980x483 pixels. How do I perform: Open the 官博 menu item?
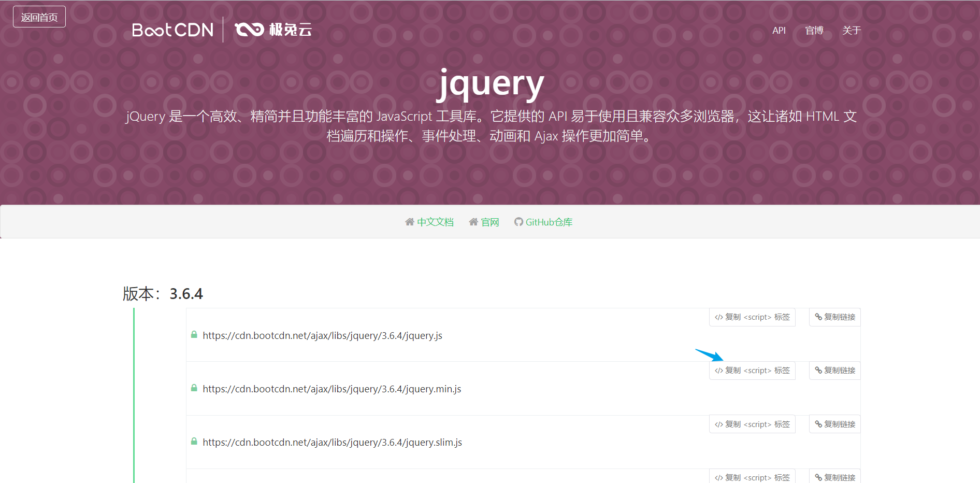tap(814, 31)
